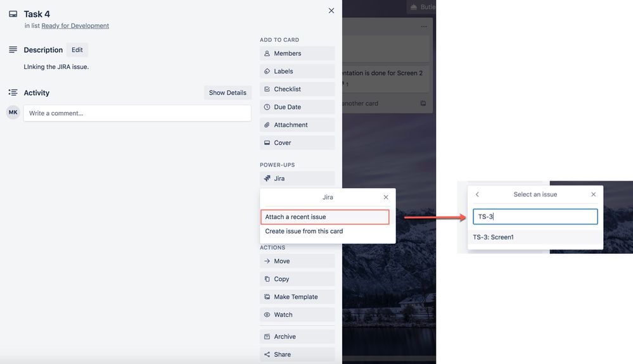633x364 pixels.
Task: Focus the Write a comment field
Action: coord(137,113)
